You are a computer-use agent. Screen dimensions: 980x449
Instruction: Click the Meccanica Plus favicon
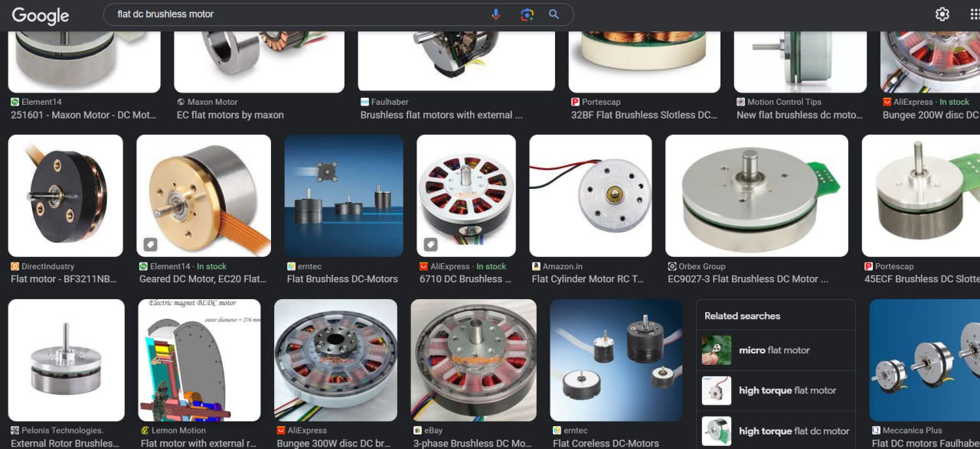[876, 431]
